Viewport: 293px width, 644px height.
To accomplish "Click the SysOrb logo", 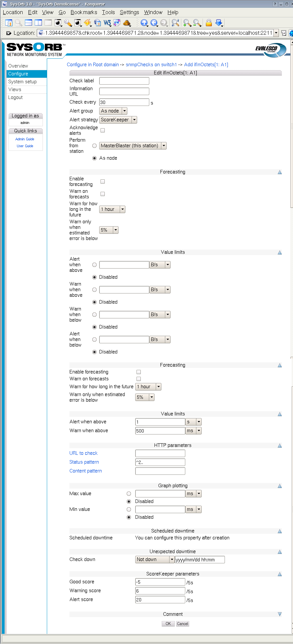I will 36,50.
